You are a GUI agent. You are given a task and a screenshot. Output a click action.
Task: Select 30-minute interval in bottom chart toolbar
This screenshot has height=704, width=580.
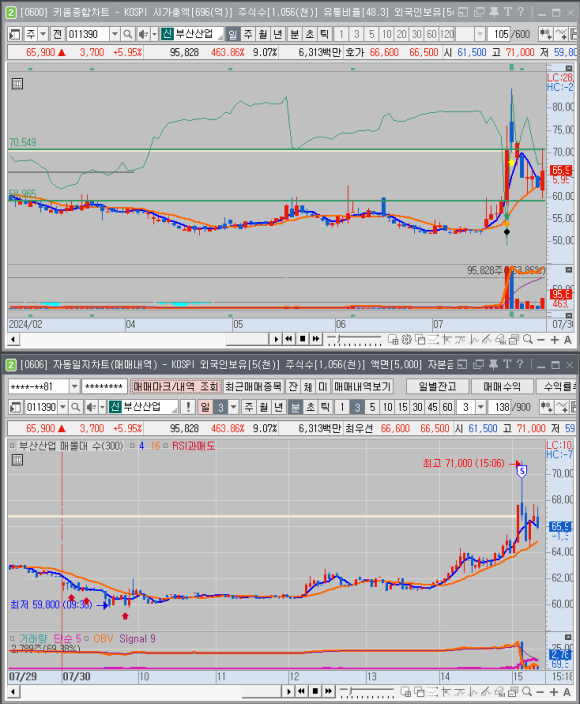[417, 407]
